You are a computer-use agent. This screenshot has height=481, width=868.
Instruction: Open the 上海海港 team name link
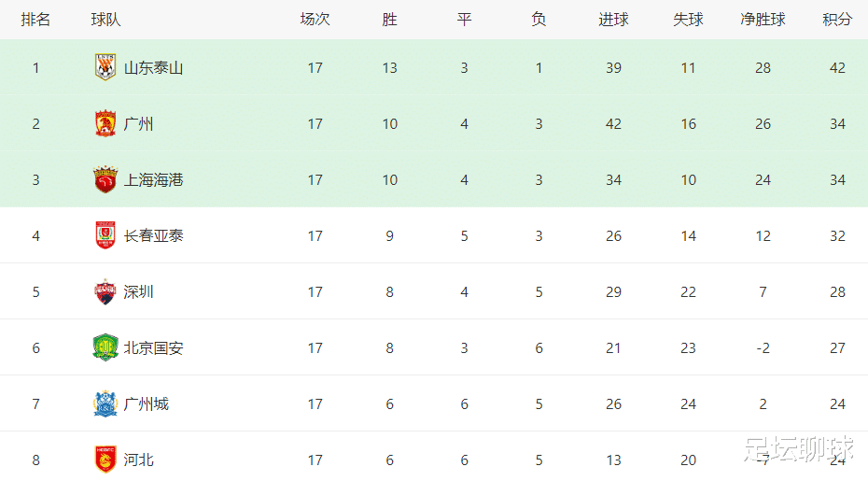153,180
